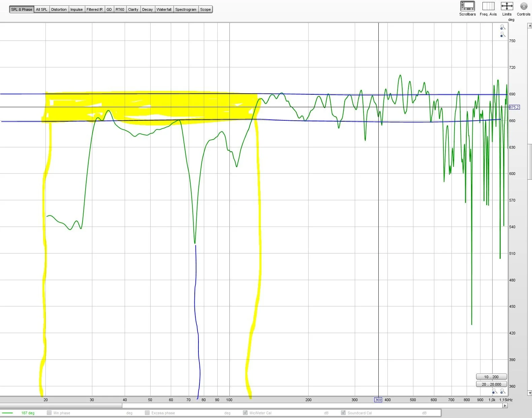Switch to the SPL & Phase tab
532x418 pixels.
(x=22, y=9)
